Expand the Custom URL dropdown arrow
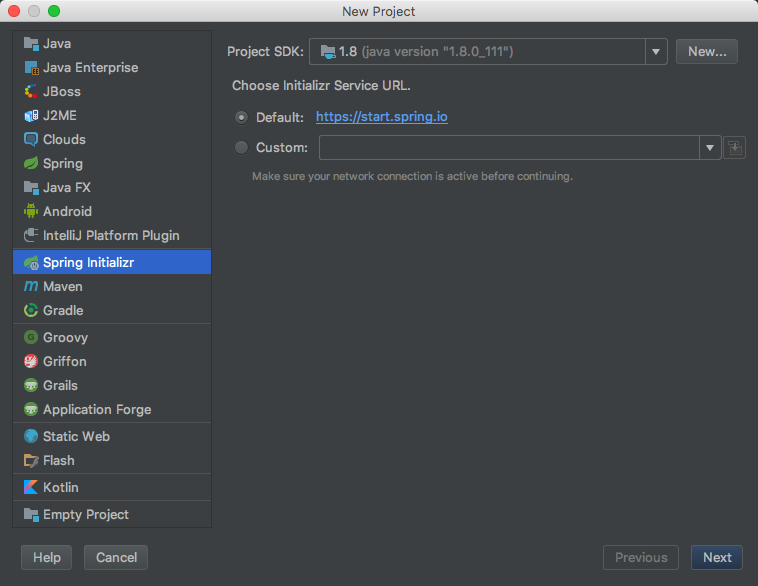Image resolution: width=758 pixels, height=586 pixels. tap(710, 148)
